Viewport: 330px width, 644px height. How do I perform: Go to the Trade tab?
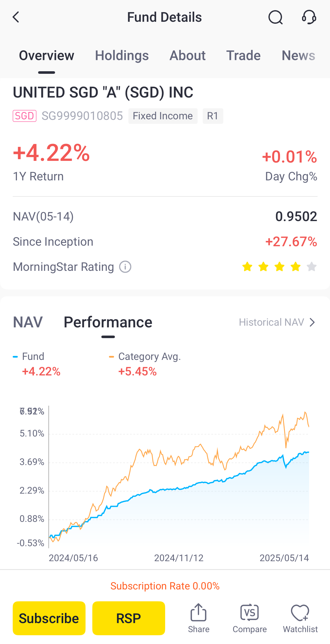pos(243,55)
